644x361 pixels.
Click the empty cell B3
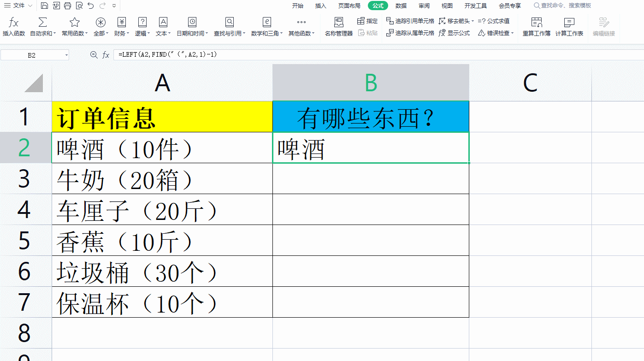[371, 178]
